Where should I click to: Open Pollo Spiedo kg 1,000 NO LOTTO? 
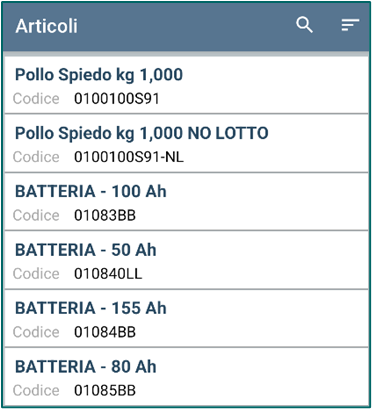pos(186,143)
